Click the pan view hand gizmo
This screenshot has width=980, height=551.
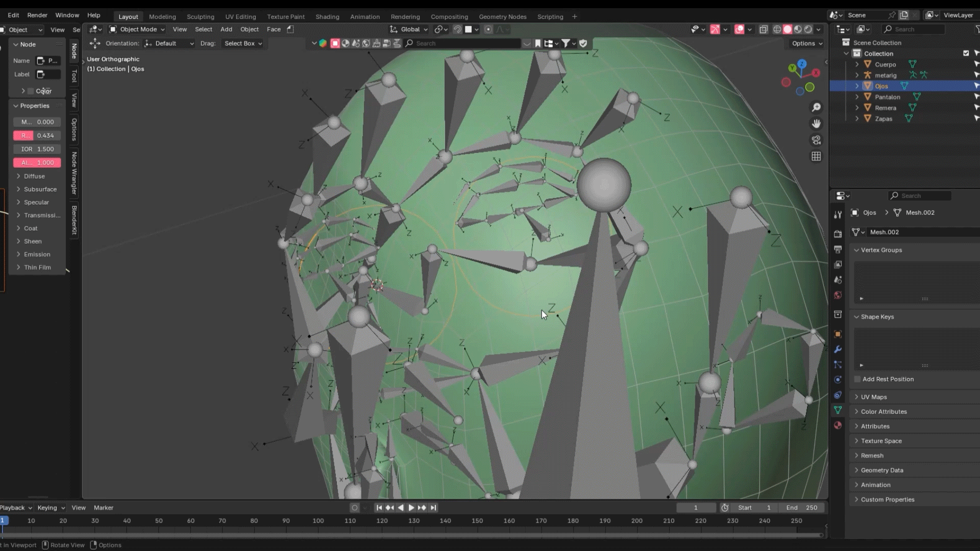pyautogui.click(x=816, y=123)
